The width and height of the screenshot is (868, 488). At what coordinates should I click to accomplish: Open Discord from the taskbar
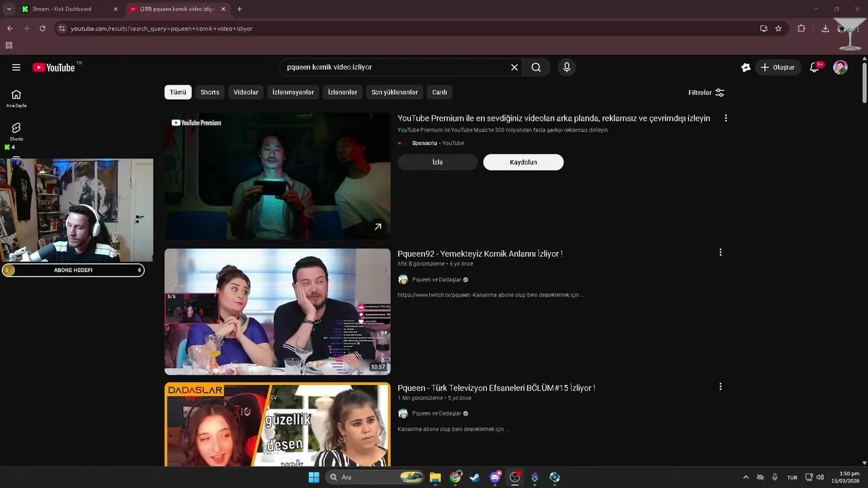pyautogui.click(x=495, y=477)
